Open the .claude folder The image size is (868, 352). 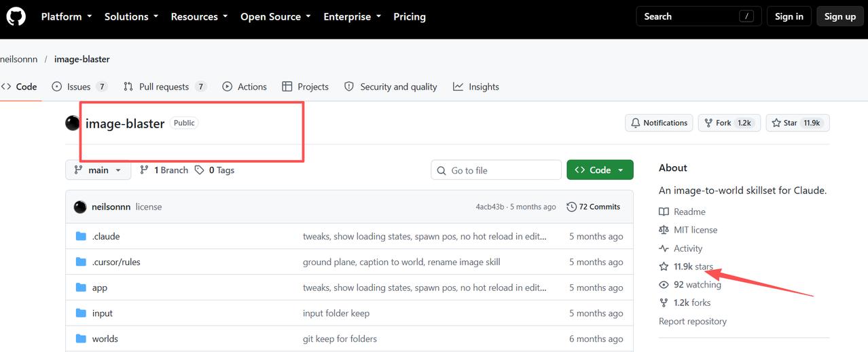106,236
